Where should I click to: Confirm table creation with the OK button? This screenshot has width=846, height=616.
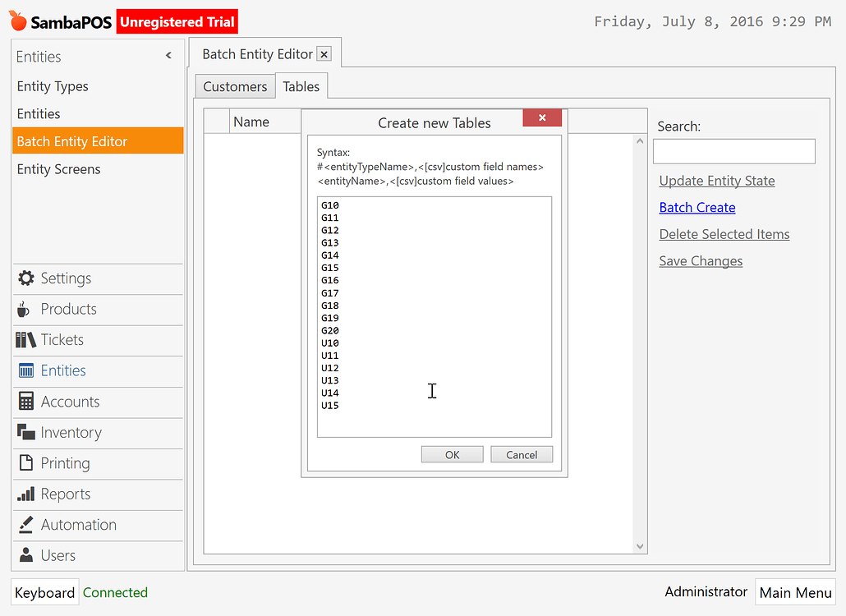[x=452, y=453]
